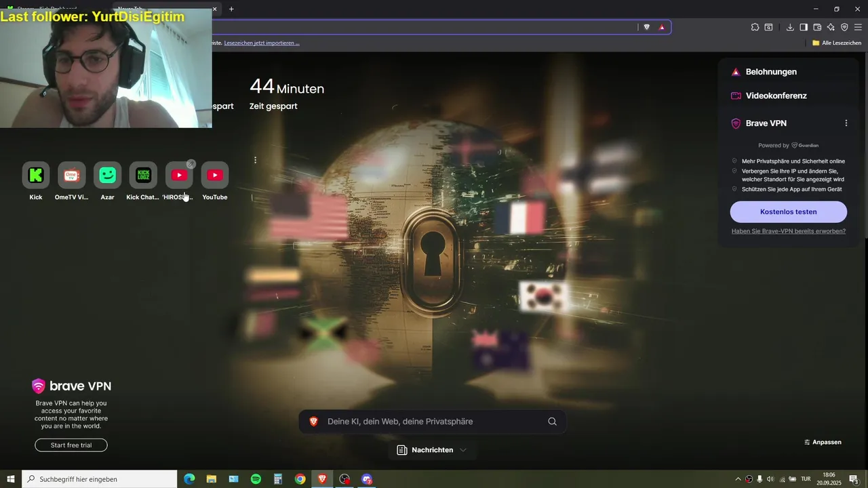Viewport: 868px width, 488px height.
Task: Open the Windows notification center icon
Action: click(854, 479)
